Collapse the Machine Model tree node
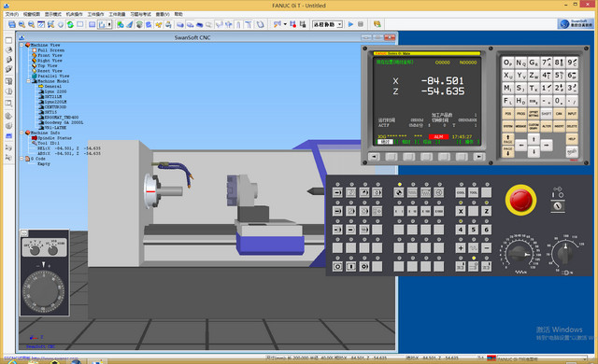Image resolution: width=598 pixels, height=364 pixels. pyautogui.click(x=29, y=81)
